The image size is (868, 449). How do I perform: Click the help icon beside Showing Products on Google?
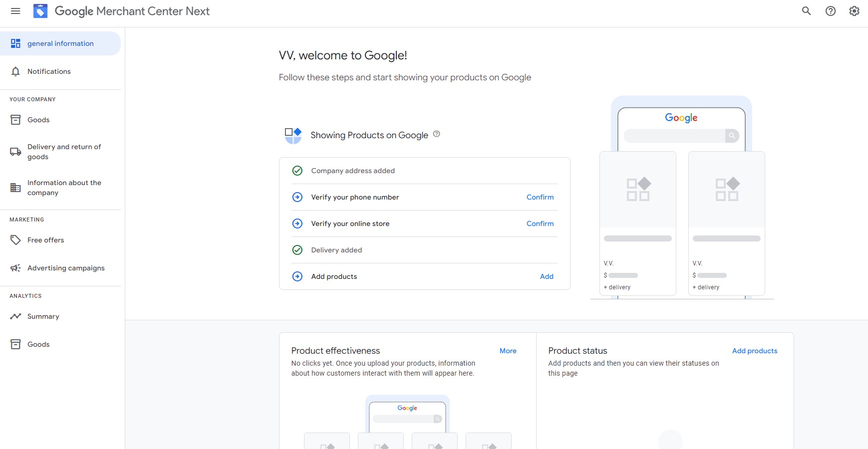coord(436,134)
